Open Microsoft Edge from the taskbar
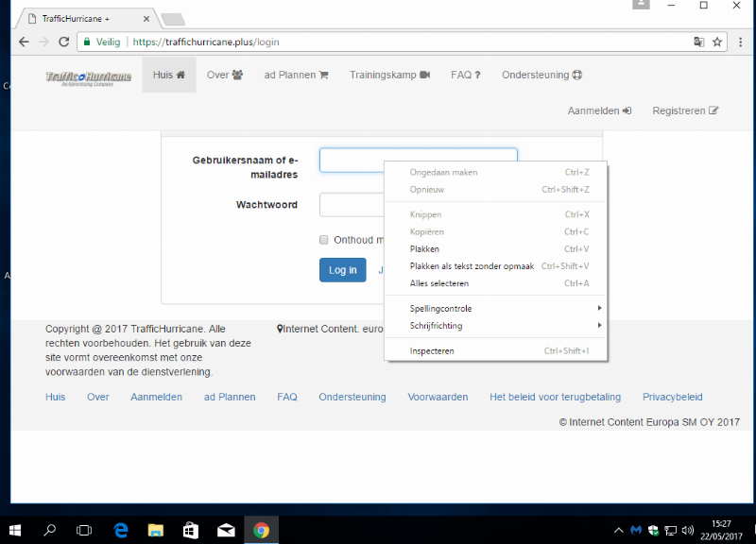 121,530
